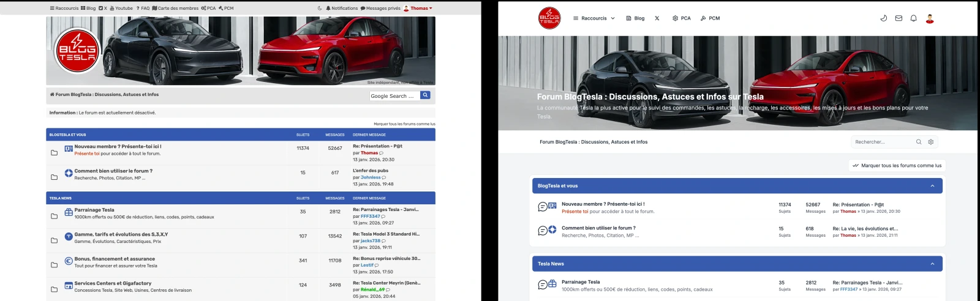Screen dimensions: 980x301
Task: Collapse 'Tesla News' category chevron in right forum
Action: point(932,264)
